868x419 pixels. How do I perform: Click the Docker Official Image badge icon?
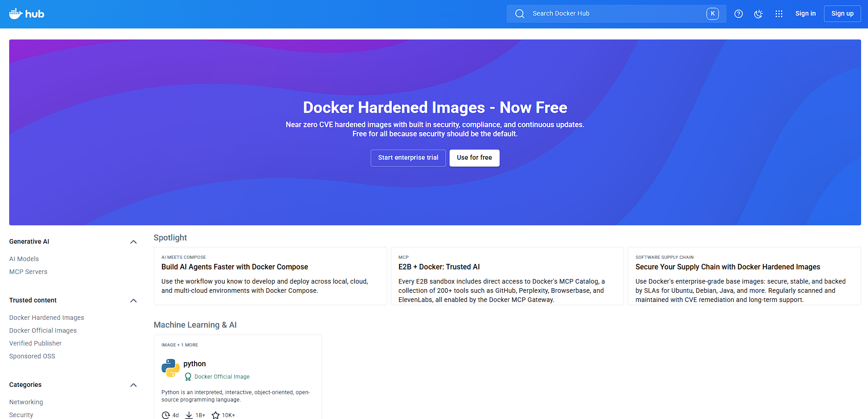tap(188, 377)
